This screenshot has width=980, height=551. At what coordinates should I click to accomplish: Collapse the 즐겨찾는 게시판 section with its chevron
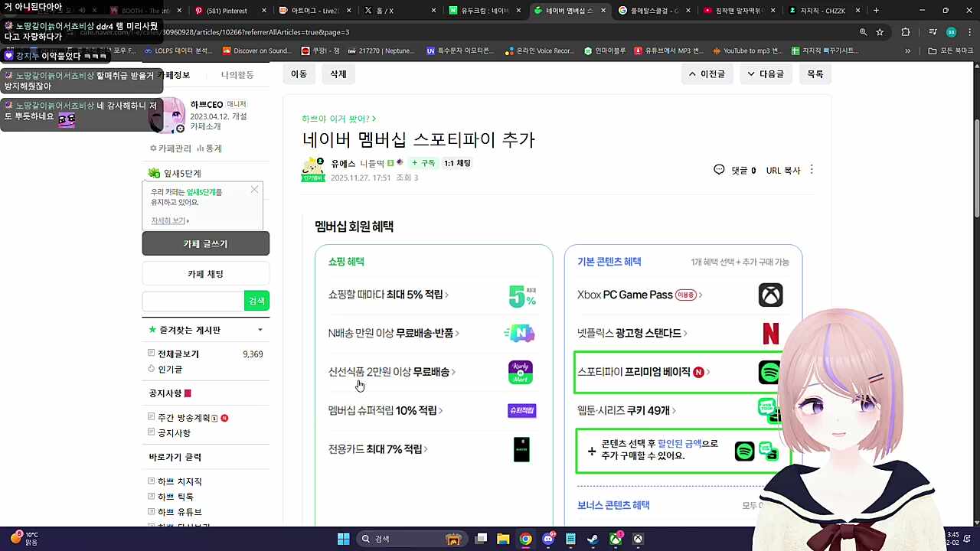[x=260, y=329]
